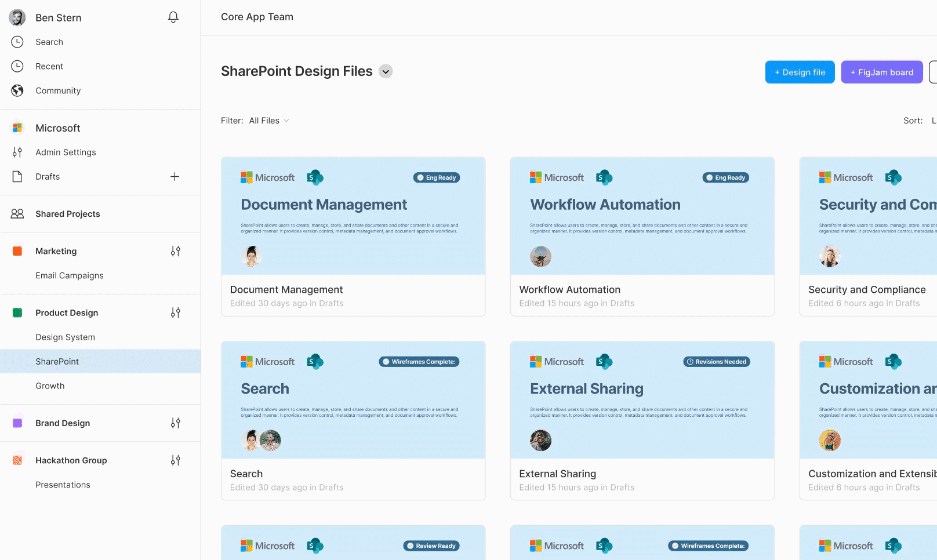The width and height of the screenshot is (937, 560).
Task: Click the Microsoft logo icon in sidebar
Action: (x=17, y=128)
